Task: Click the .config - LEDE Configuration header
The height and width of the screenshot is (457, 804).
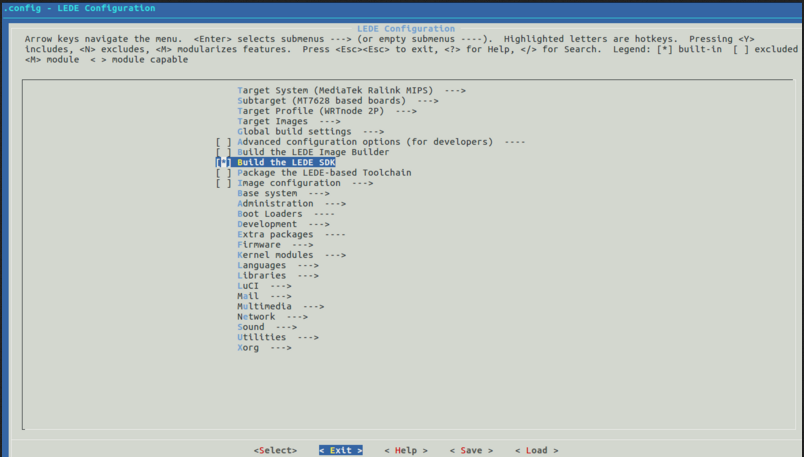Action: (79, 8)
